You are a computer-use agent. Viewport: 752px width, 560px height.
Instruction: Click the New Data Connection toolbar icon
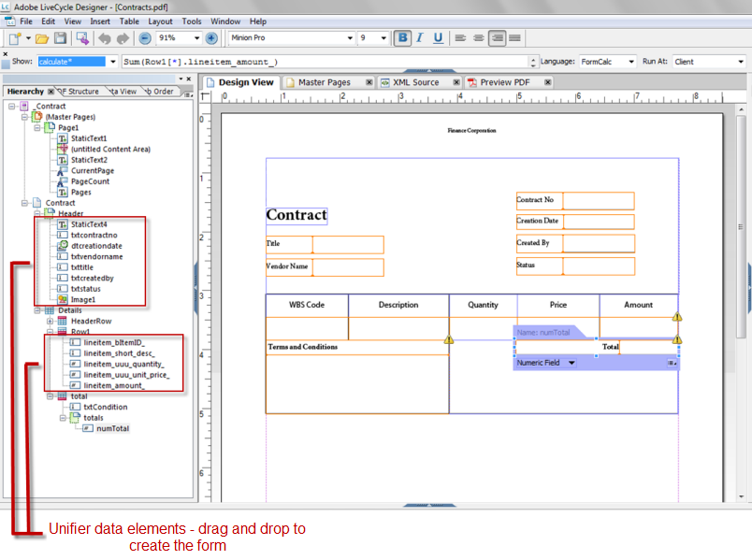point(80,37)
